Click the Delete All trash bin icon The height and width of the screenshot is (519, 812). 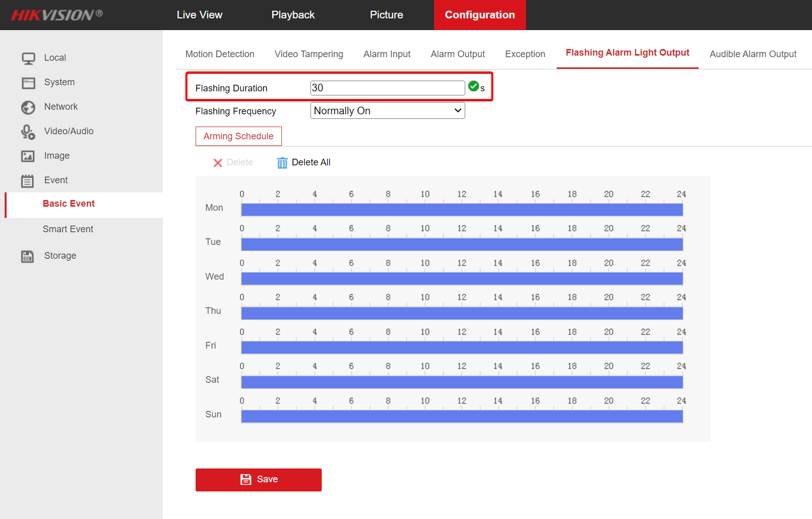[x=282, y=163]
